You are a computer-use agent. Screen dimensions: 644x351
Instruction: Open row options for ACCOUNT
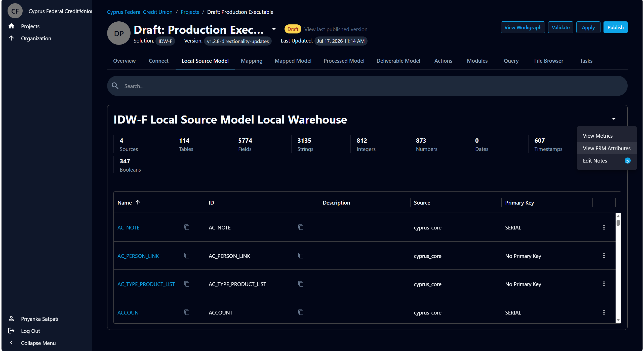(x=604, y=312)
